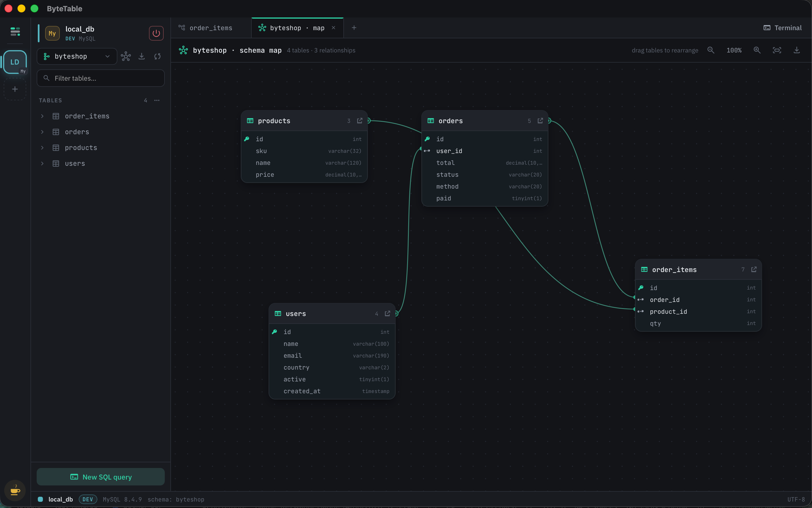812x508 pixels.
Task: Zoom in the schema map
Action: click(757, 50)
